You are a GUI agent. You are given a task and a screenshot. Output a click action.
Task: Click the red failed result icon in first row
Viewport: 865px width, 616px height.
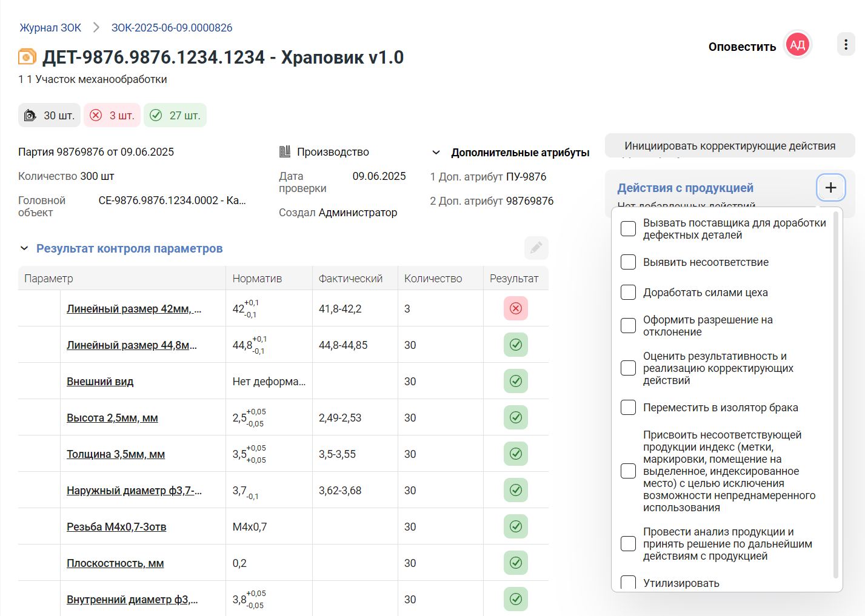point(515,308)
